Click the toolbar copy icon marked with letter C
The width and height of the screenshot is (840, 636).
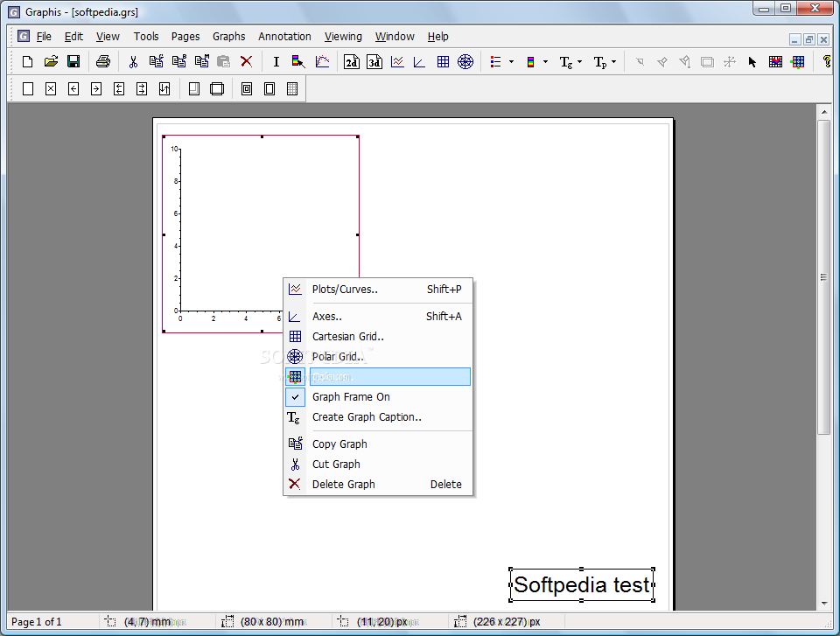pos(156,61)
